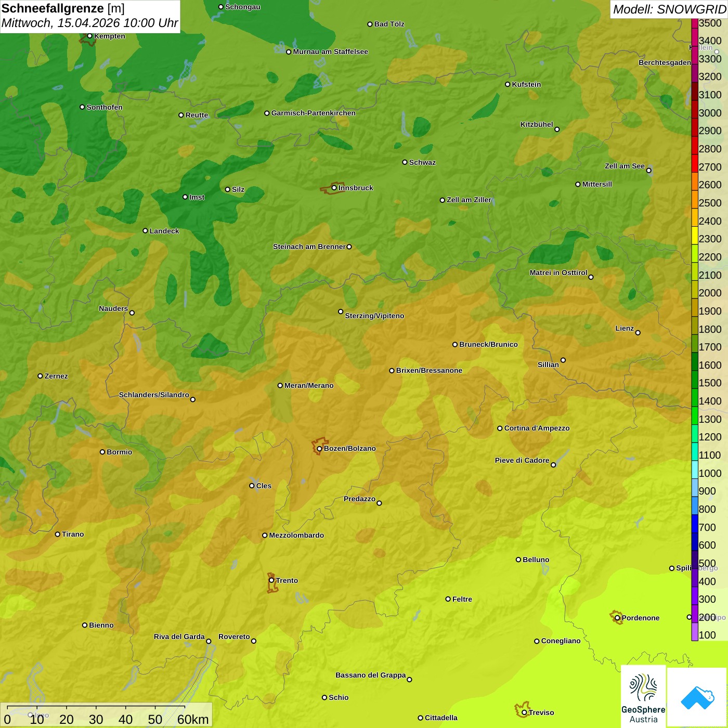Viewport: 728px width, 728px height.
Task: Click the Landeck location dot
Action: click(145, 231)
